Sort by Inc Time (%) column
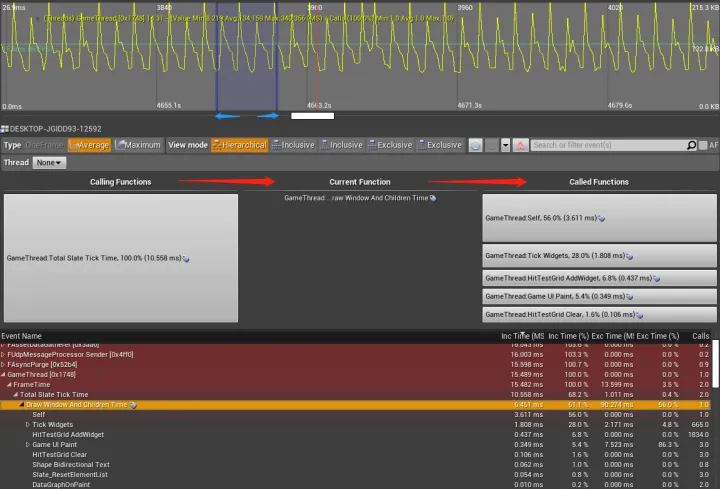This screenshot has width=720, height=489. (x=568, y=336)
